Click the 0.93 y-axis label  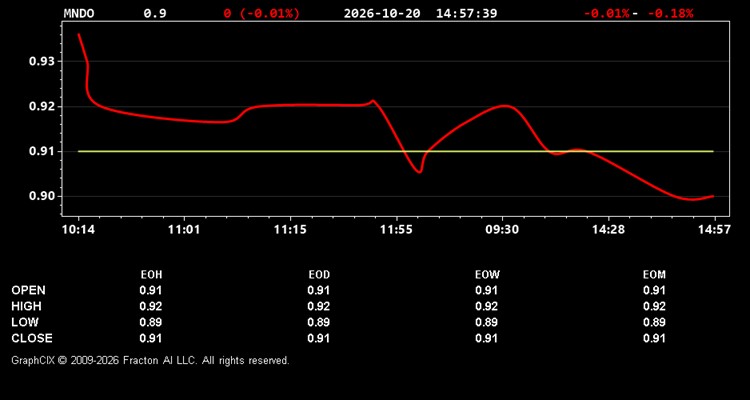coord(42,61)
